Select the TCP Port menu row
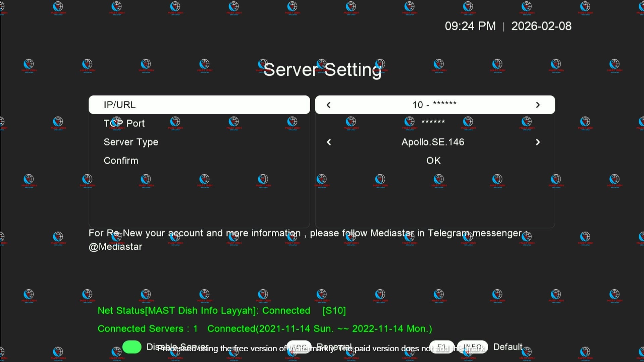Image resolution: width=644 pixels, height=362 pixels. click(x=124, y=123)
